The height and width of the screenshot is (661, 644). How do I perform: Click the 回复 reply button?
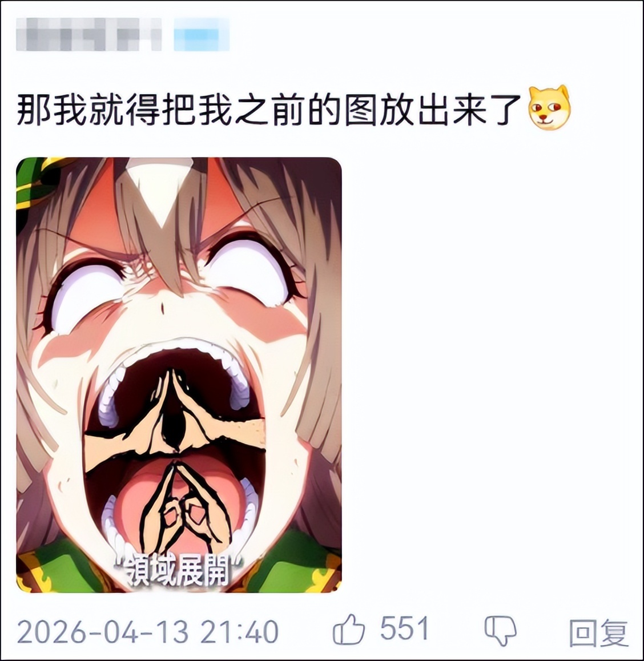coord(598,632)
